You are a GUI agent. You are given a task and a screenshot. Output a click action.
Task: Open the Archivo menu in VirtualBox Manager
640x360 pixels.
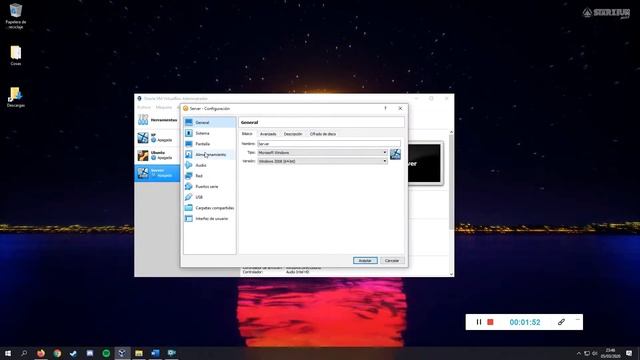click(x=144, y=107)
